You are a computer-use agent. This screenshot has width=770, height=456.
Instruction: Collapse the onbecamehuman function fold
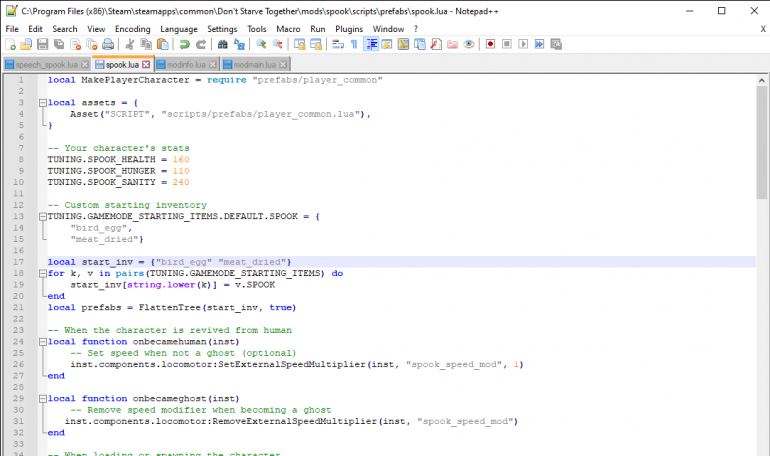43,342
